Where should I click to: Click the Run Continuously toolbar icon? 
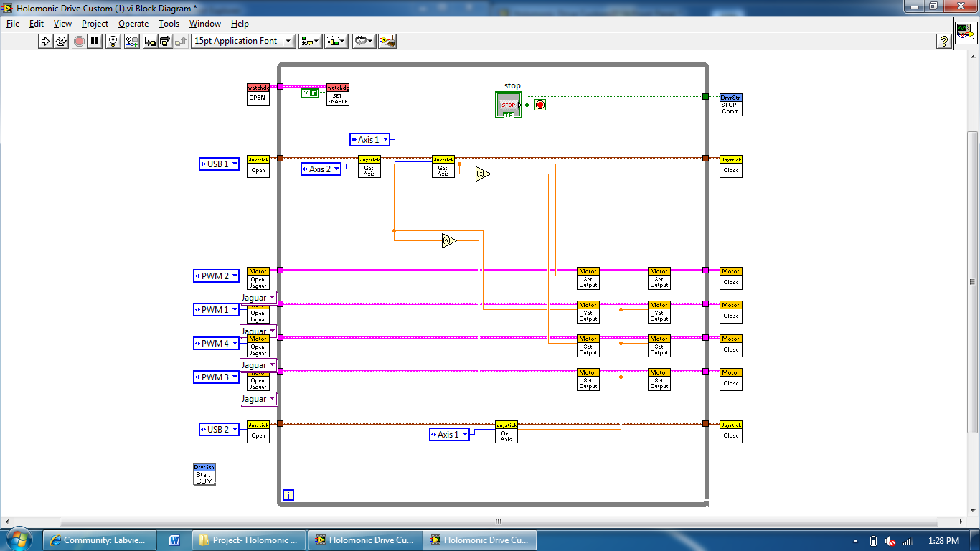click(62, 41)
